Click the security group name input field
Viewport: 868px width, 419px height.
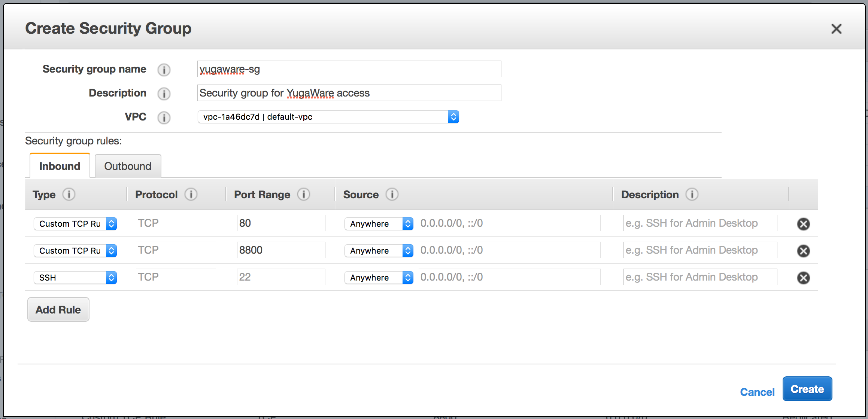tap(348, 69)
